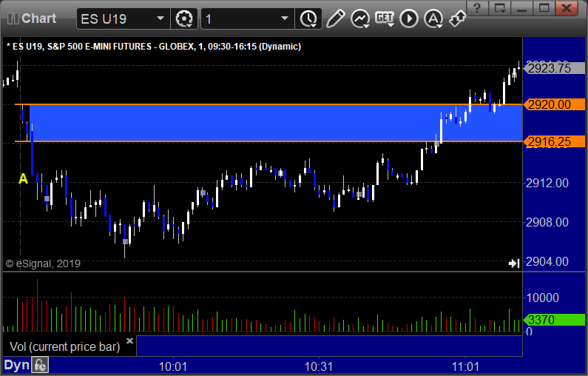588x376 pixels.
Task: Click the blue shaded price zone
Action: (x=276, y=123)
